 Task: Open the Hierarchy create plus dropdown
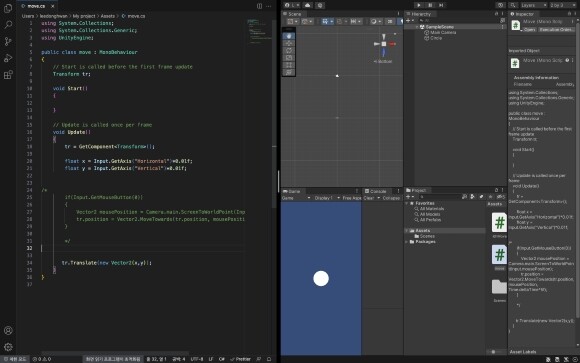click(410, 21)
